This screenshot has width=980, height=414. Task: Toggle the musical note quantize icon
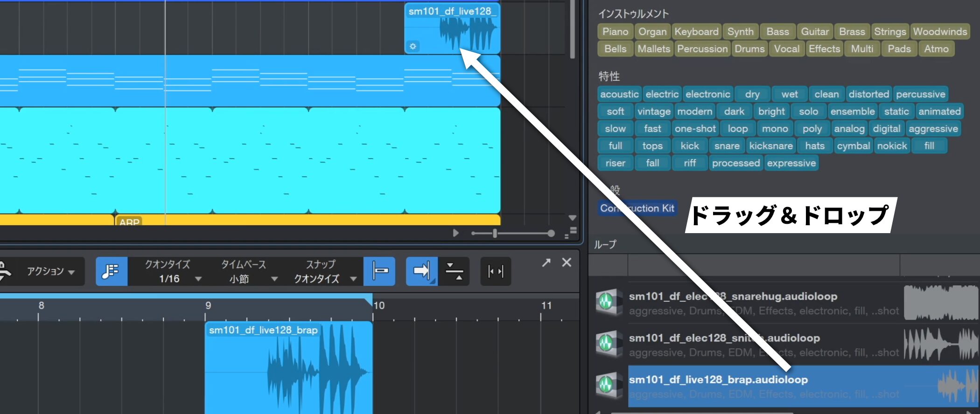click(111, 271)
